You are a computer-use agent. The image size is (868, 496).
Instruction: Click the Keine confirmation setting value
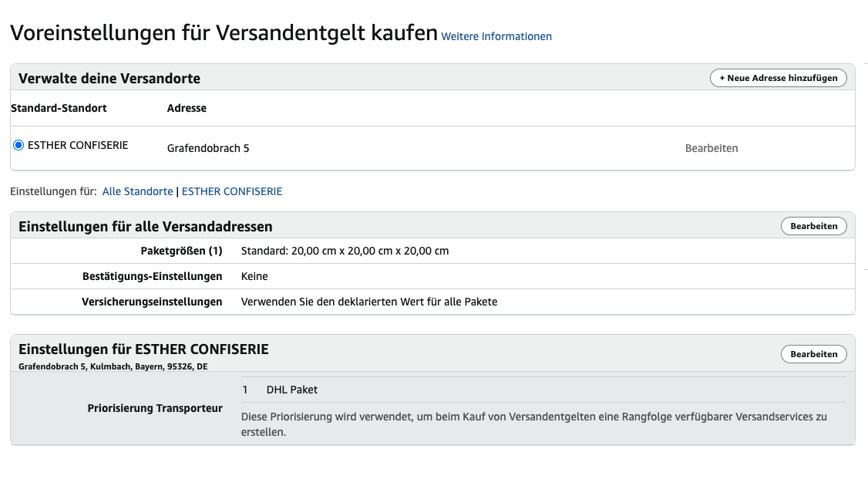click(x=254, y=276)
